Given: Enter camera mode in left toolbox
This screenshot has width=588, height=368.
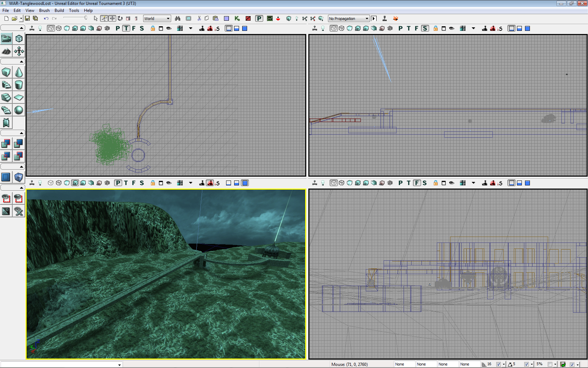Looking at the screenshot, I should 6,39.
